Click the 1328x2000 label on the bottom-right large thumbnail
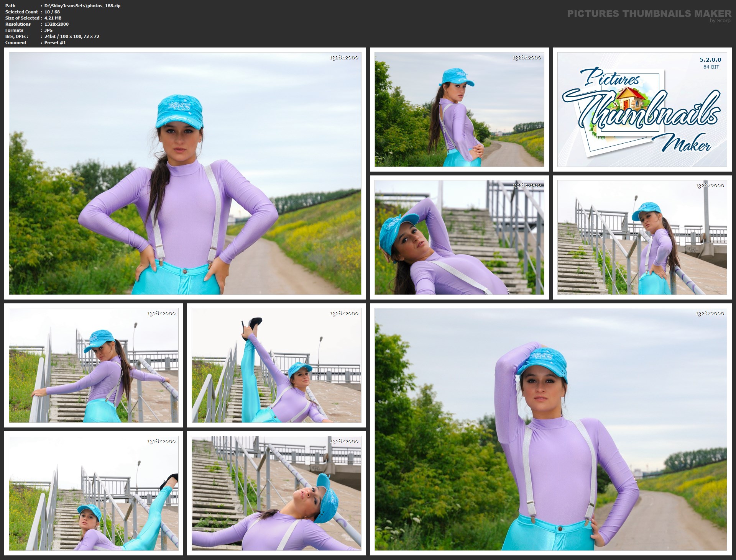Screen dimensions: 736x560 [710, 313]
